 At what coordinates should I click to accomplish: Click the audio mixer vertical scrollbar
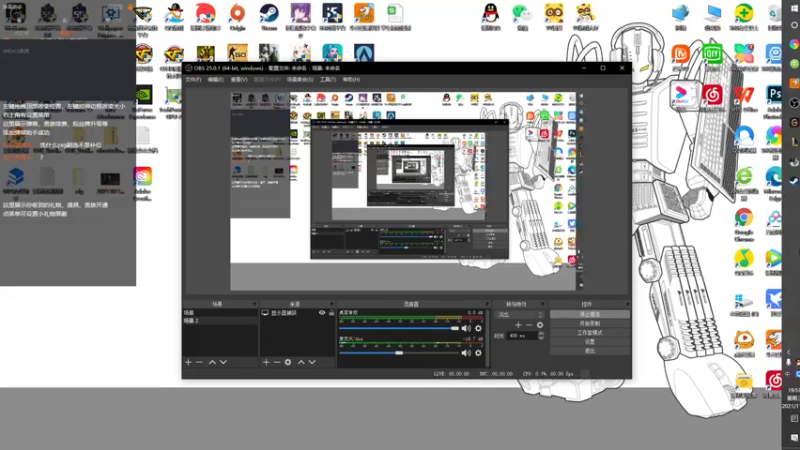488,337
